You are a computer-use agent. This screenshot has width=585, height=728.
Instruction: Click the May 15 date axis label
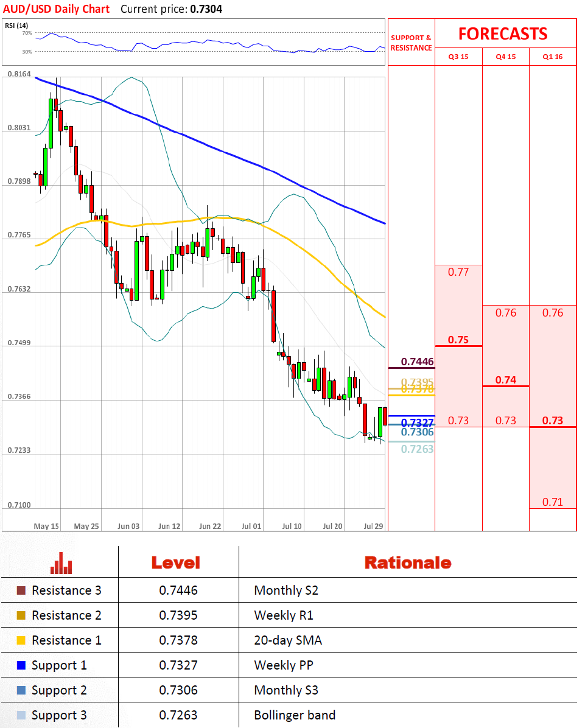[46, 526]
